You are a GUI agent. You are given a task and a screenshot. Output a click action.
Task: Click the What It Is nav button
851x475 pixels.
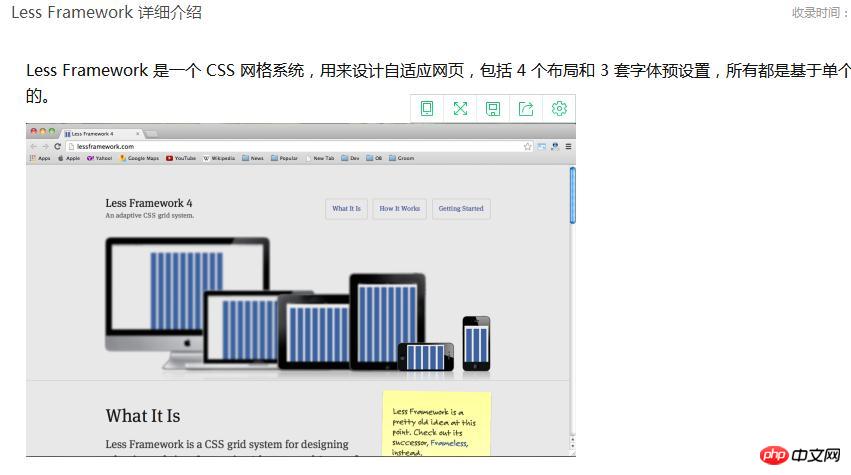(346, 209)
